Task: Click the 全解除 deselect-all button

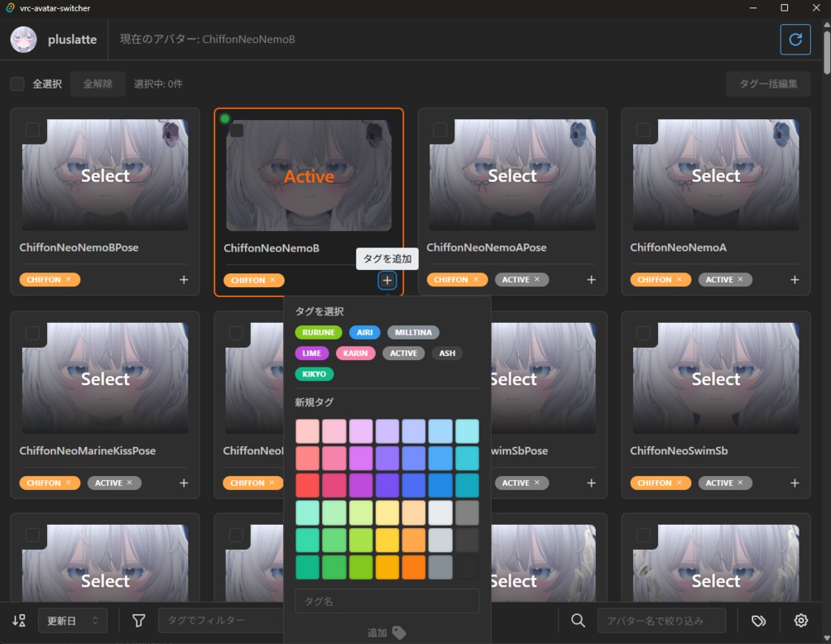Action: (x=97, y=83)
